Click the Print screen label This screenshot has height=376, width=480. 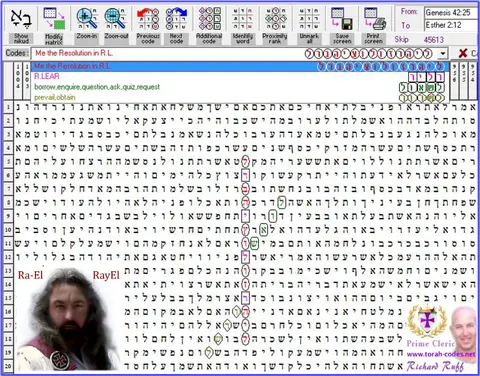(373, 39)
